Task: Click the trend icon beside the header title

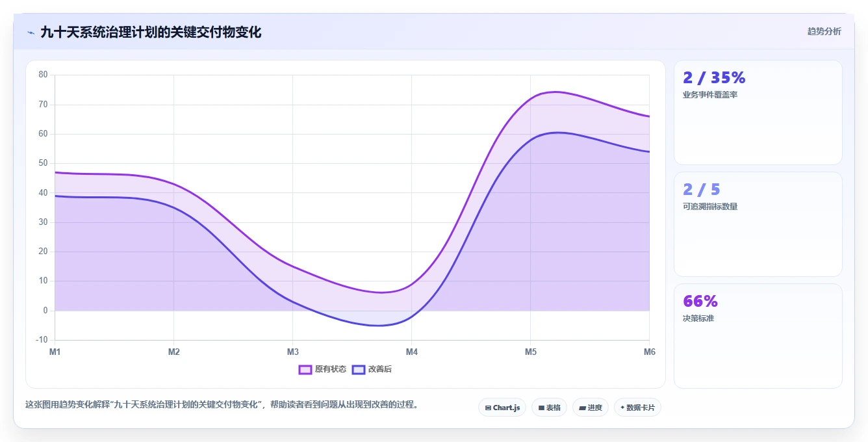Action: 31,32
